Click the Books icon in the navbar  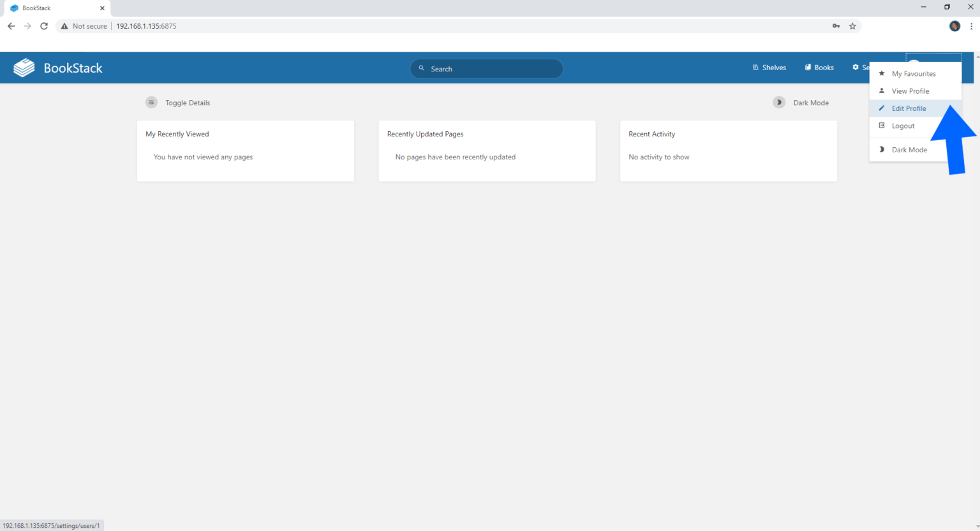click(807, 67)
